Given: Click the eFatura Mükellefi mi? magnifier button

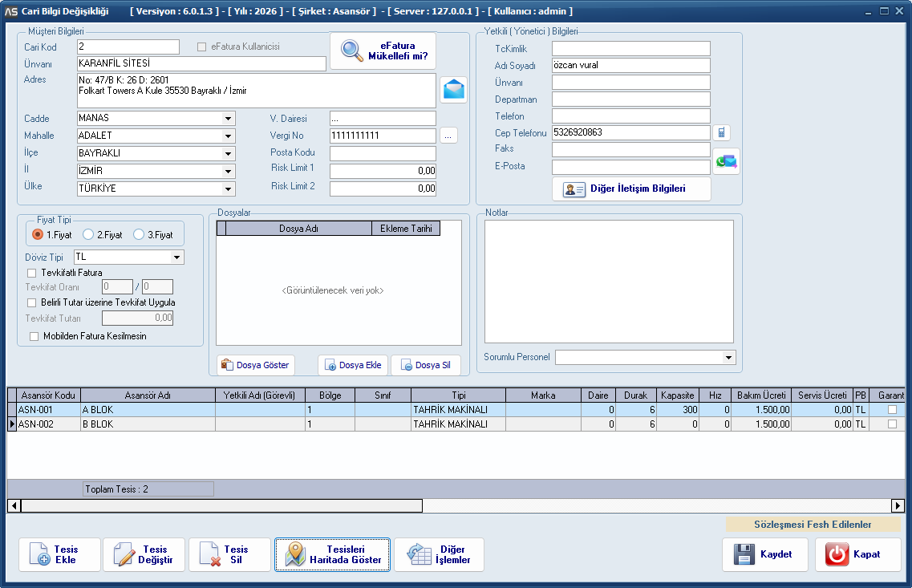Looking at the screenshot, I should (x=383, y=51).
